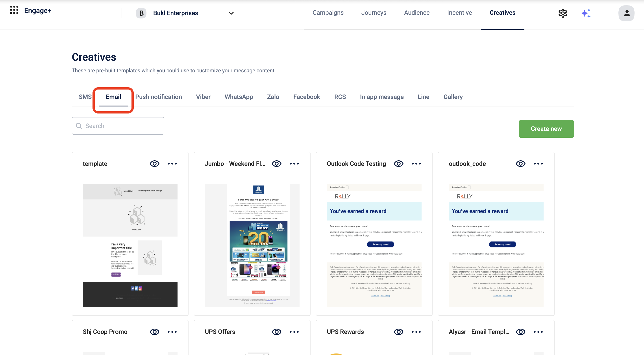Screen dimensions: 644x355
Task: Click the 'UPS Offers' card title
Action: tap(220, 332)
